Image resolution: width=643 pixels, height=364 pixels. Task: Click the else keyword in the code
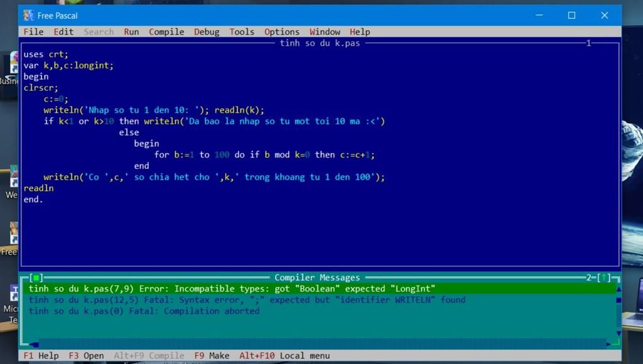[129, 132]
